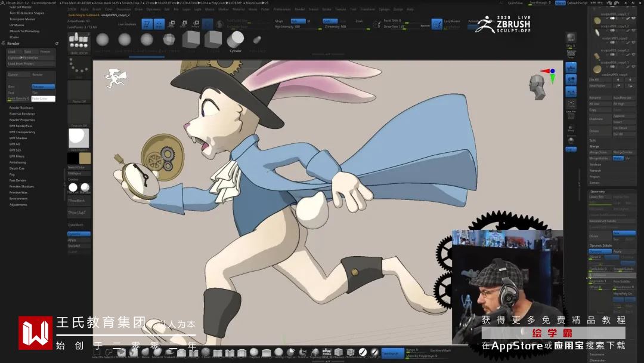Expand the Depth Cue section
The width and height of the screenshot is (644, 363).
coord(17,168)
